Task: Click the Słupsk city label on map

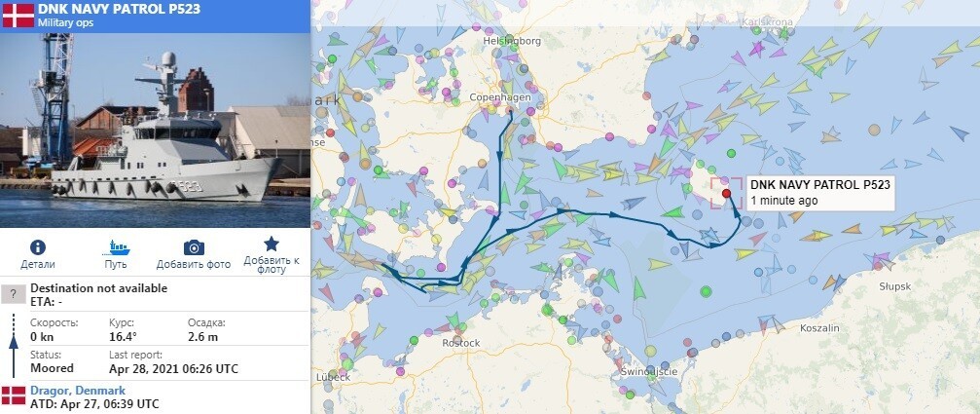Action: [895, 286]
